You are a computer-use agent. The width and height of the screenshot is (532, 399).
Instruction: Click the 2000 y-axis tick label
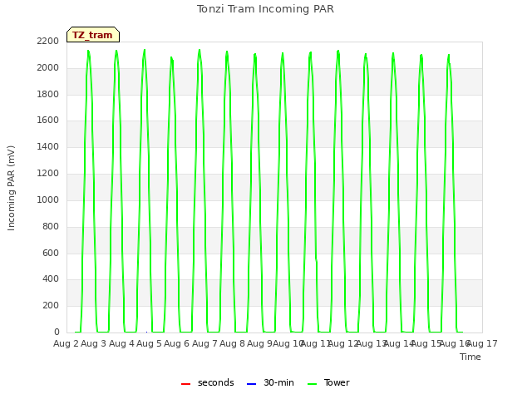[x=48, y=67]
